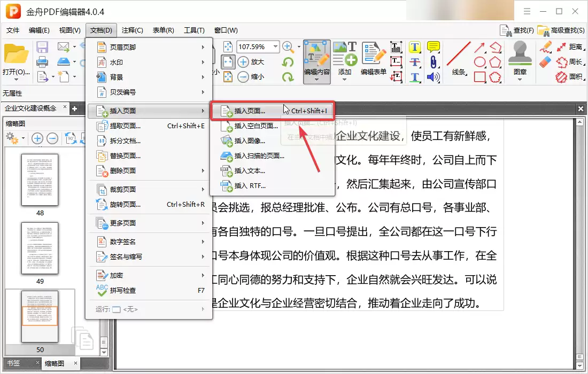The width and height of the screenshot is (588, 374).
Task: Activate the 编辑内容 edit content tool
Action: 316,60
